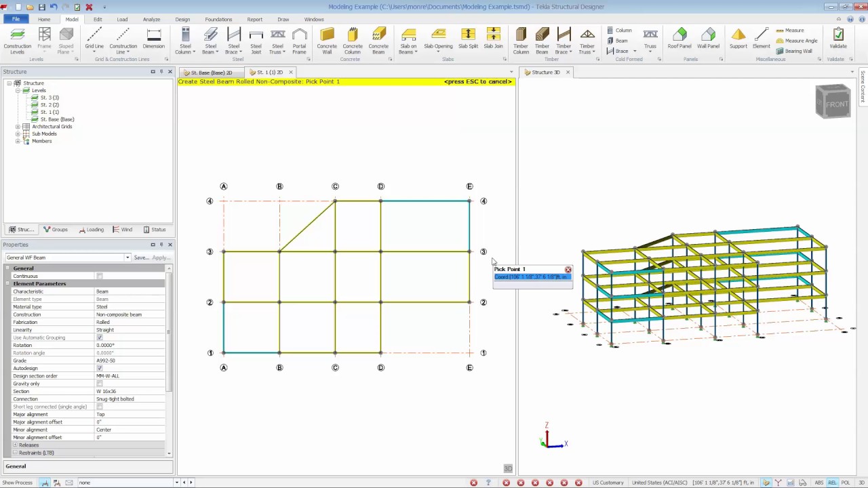Toggle the Continuous checkbox
The width and height of the screenshot is (868, 488).
(100, 276)
